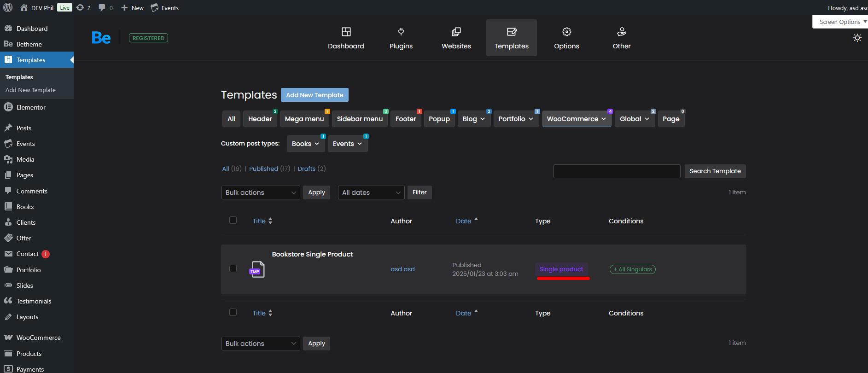Open the Other section icon

(x=621, y=32)
